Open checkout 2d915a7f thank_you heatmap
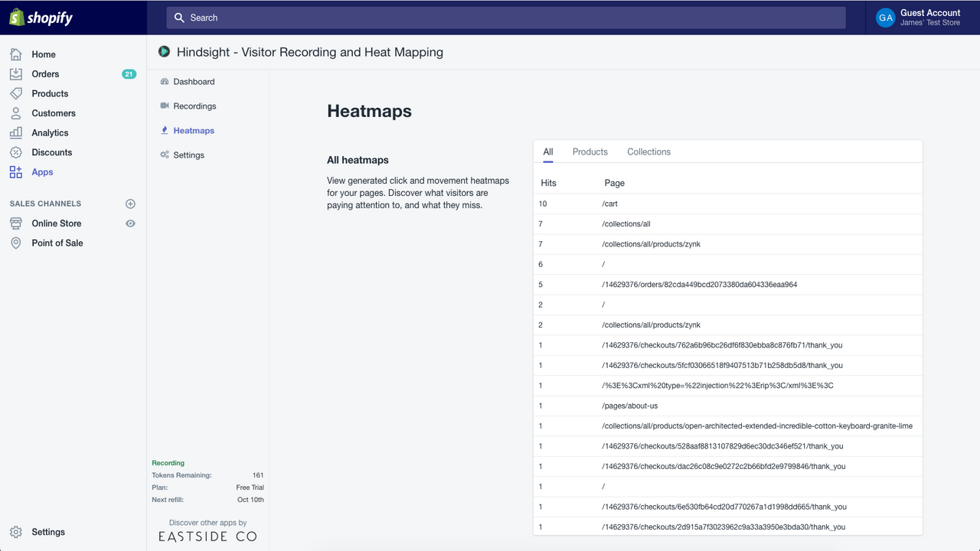The image size is (980, 551). 728,527
